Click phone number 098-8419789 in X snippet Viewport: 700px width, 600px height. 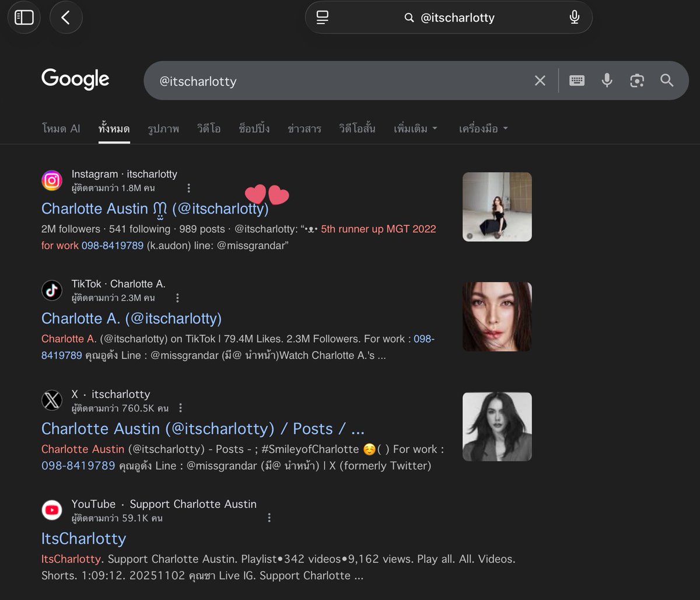click(x=78, y=466)
